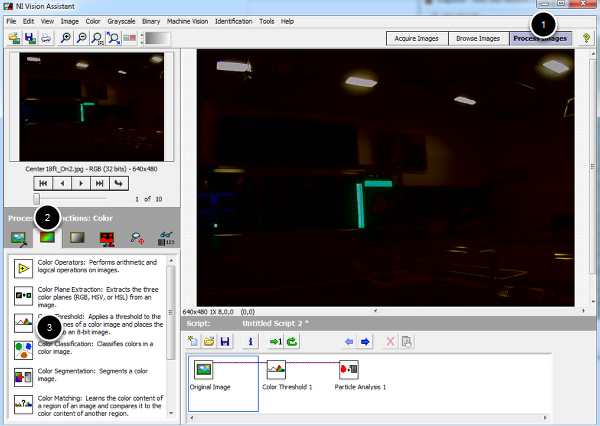Viewport: 600px width, 426px height.
Task: Open the Color Operators function
Action: pyautogui.click(x=24, y=269)
